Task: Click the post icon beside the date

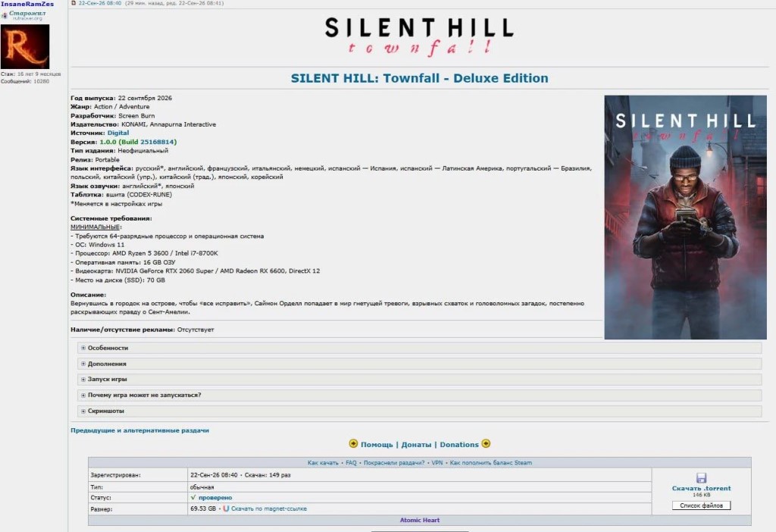Action: click(74, 3)
